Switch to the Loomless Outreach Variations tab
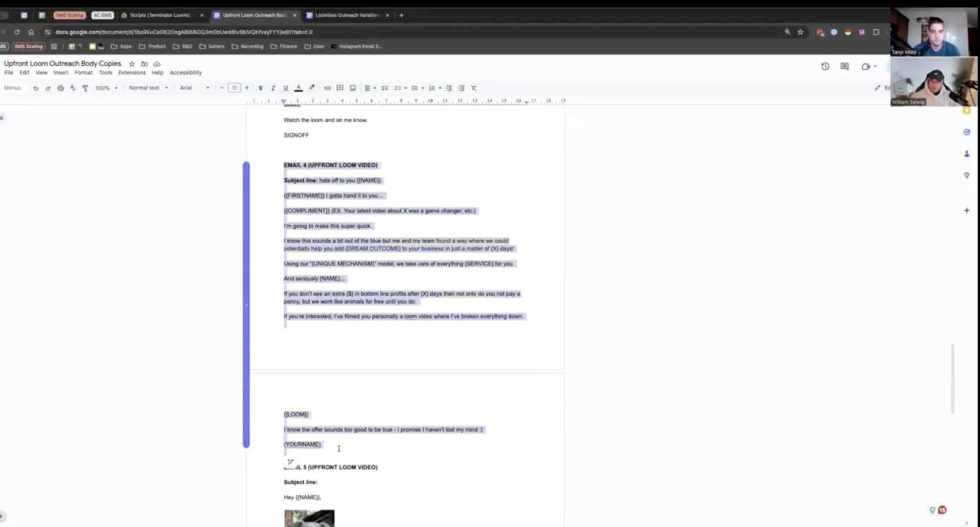This screenshot has width=980, height=527. 346,15
